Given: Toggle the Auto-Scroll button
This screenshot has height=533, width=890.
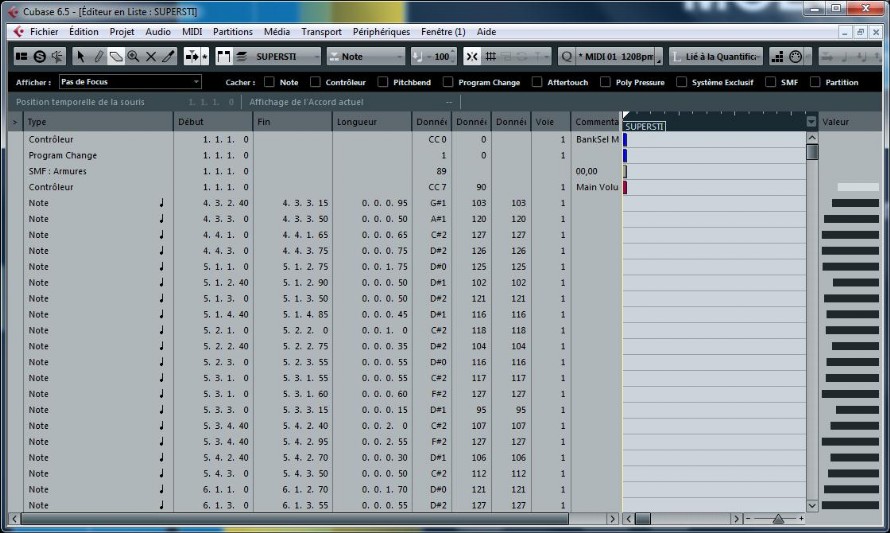Looking at the screenshot, I should [192, 56].
